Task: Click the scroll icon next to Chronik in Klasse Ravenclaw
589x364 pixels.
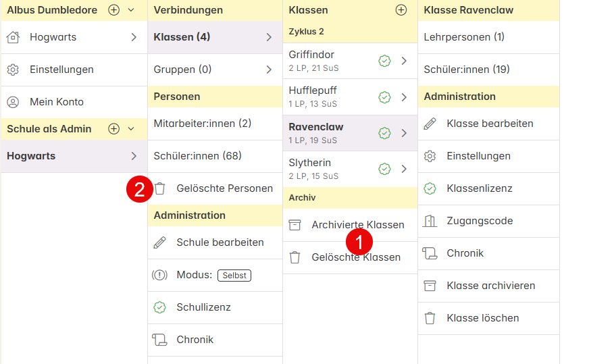Action: pyautogui.click(x=430, y=253)
